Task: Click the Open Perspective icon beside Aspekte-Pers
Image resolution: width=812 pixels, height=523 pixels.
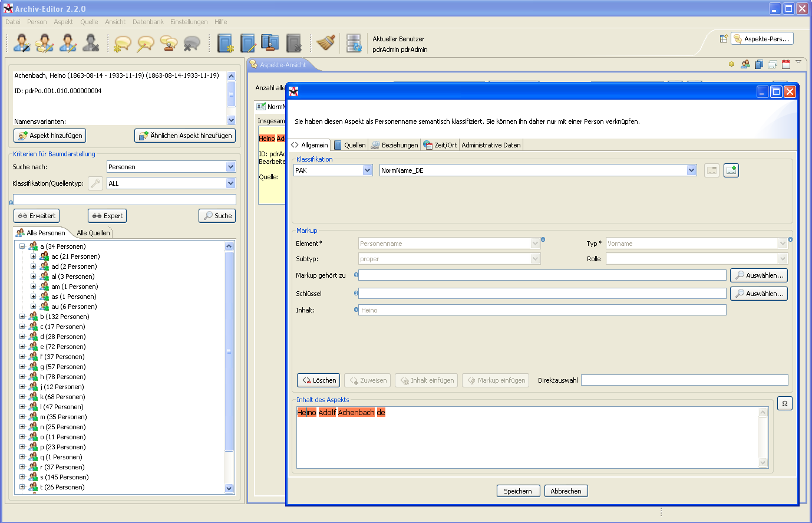Action: (724, 39)
